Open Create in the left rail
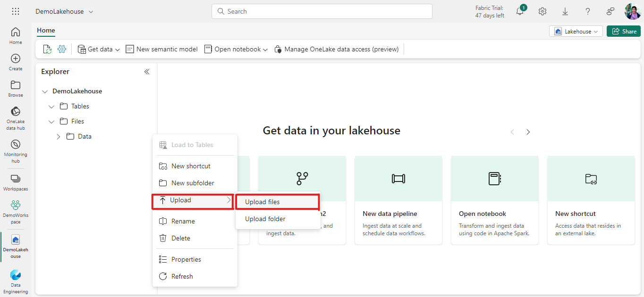This screenshot has width=644, height=297. pos(16,62)
